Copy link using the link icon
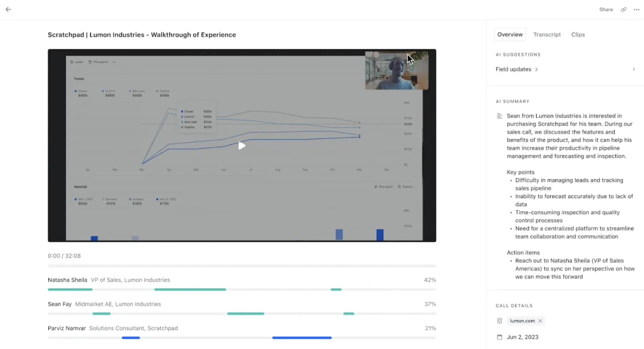Screen dimensions: 644x349 coord(623,10)
